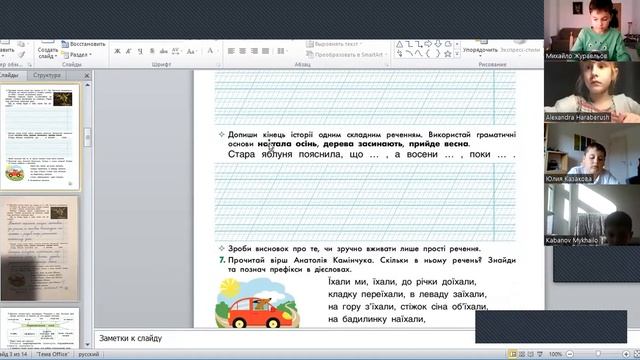Screen dimensions: 640x360
Task: Select the freeform line shape
Action: coord(419,53)
